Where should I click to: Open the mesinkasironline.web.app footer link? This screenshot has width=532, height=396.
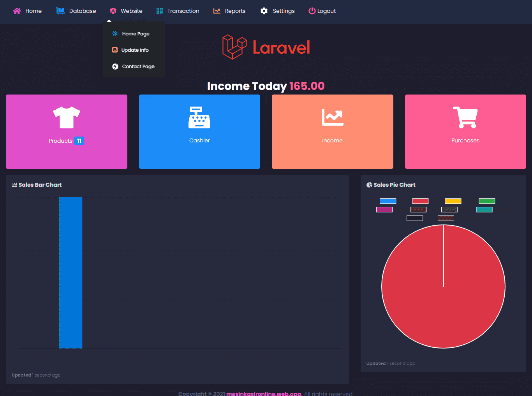pos(264,394)
